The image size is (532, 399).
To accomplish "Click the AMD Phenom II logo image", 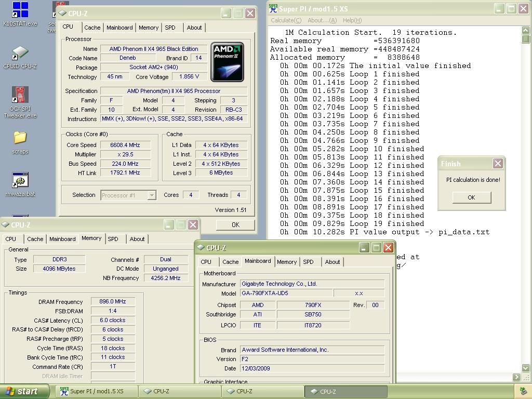I will coord(227,62).
